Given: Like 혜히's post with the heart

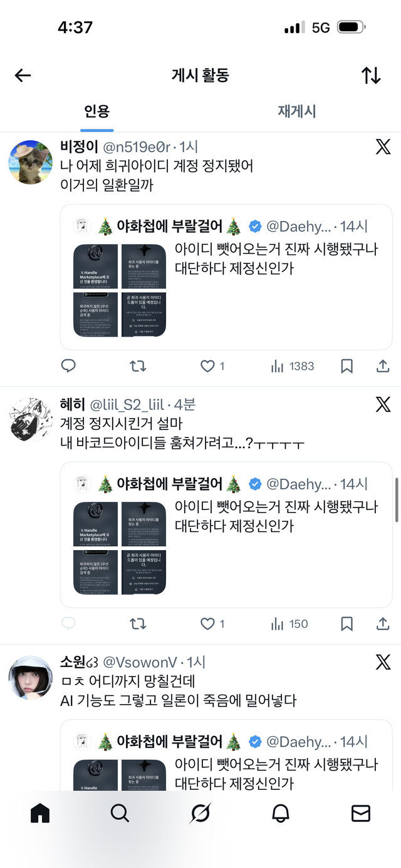Looking at the screenshot, I should pyautogui.click(x=207, y=624).
